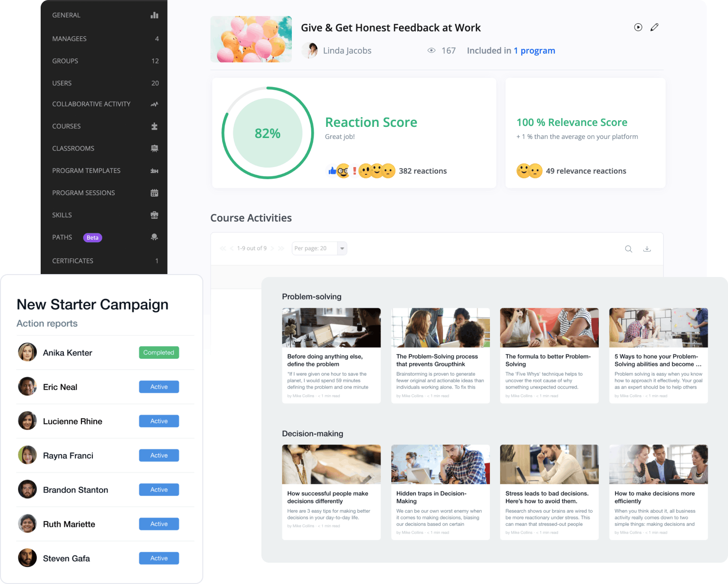Click the Paths sidebar icon
Screen dimensions: 728x584
(154, 237)
